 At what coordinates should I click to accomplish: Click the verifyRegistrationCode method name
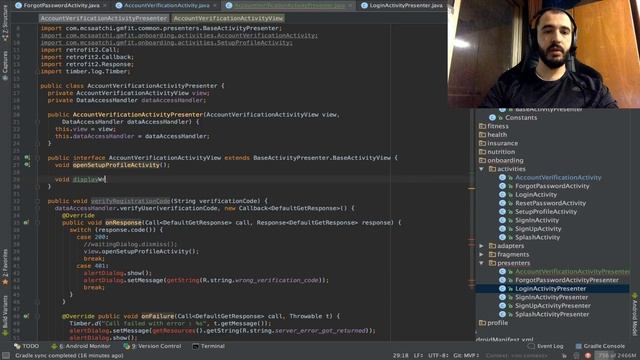[x=130, y=201]
